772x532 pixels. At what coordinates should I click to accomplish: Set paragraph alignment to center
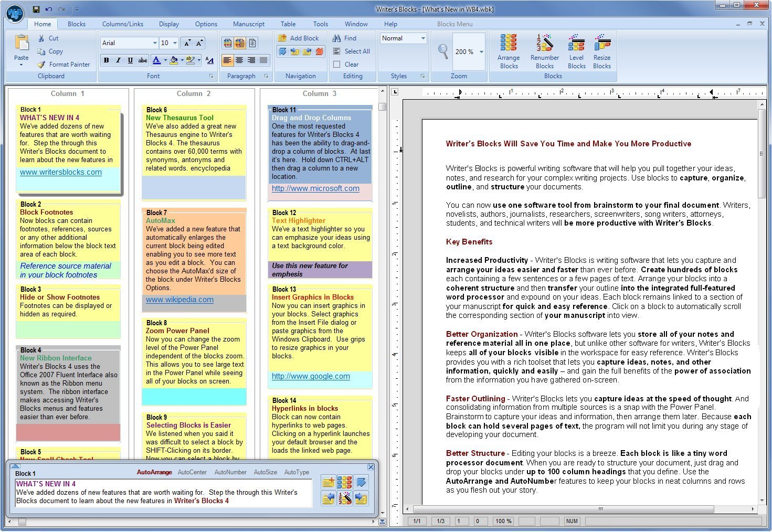[239, 60]
